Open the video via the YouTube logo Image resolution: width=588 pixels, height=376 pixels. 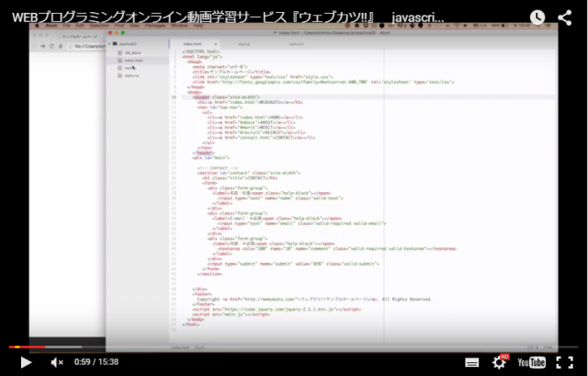[x=531, y=362]
